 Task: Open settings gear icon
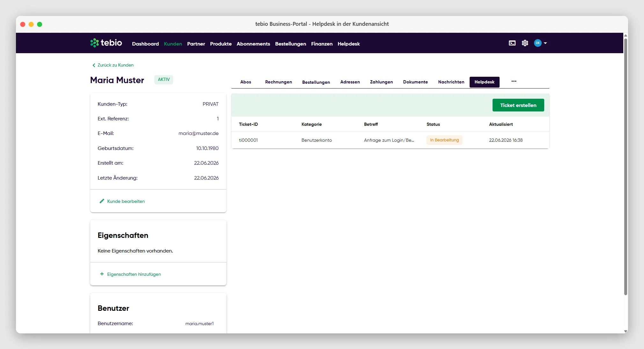[x=525, y=43]
